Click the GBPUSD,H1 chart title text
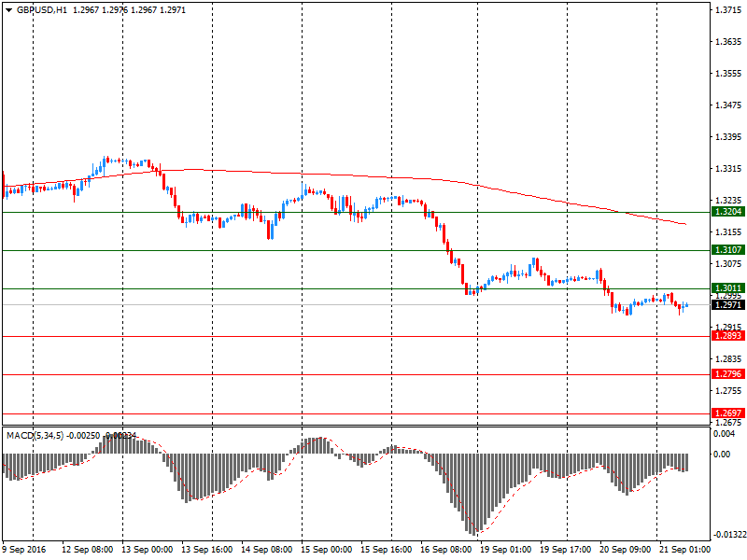747x560 pixels. coord(42,10)
